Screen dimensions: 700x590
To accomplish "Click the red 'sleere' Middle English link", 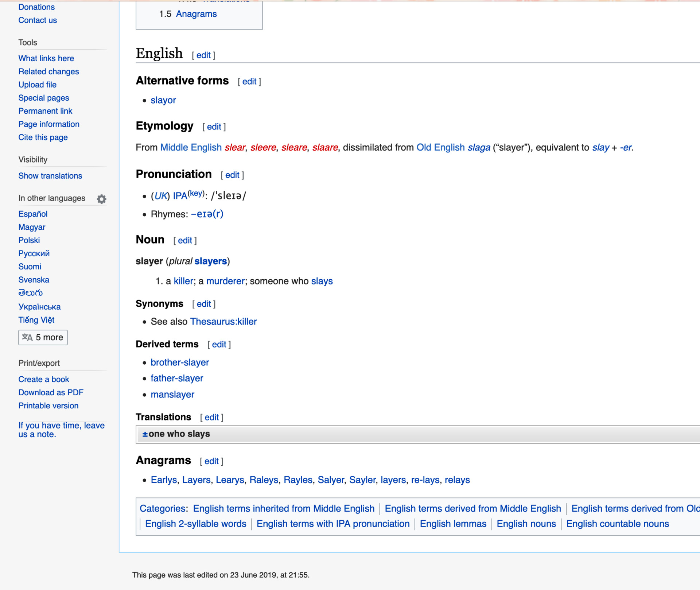I will coord(263,147).
